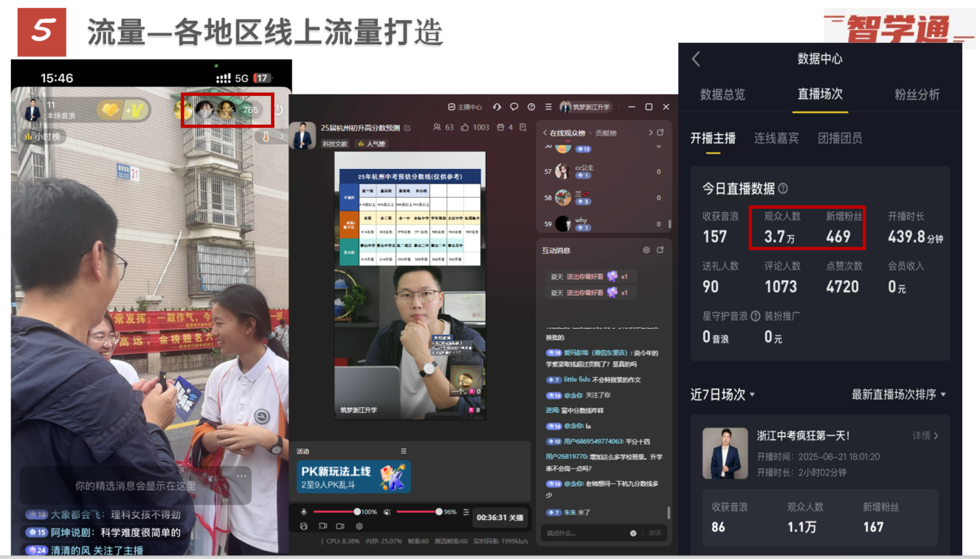Click the video camera recording icon
This screenshot has height=559, width=980.
340,527
